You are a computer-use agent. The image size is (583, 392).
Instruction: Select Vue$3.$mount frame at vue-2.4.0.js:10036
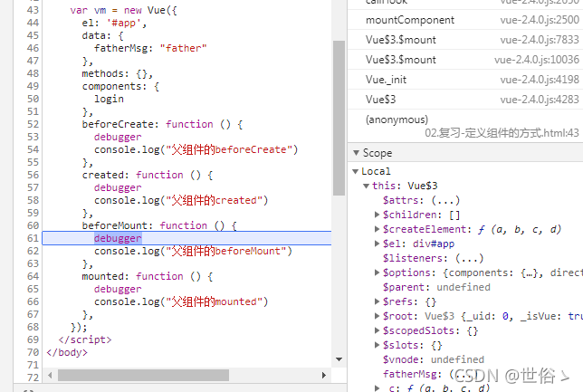(x=465, y=60)
